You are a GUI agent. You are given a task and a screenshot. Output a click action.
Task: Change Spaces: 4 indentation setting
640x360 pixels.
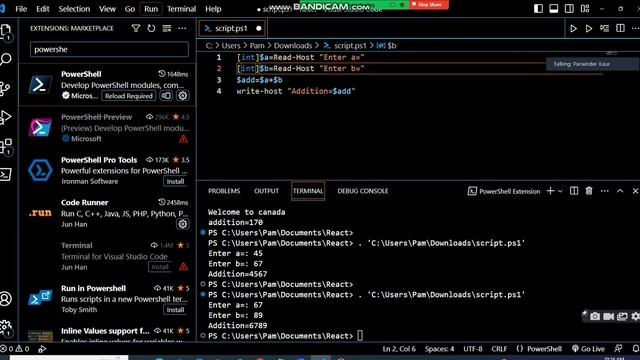point(439,349)
